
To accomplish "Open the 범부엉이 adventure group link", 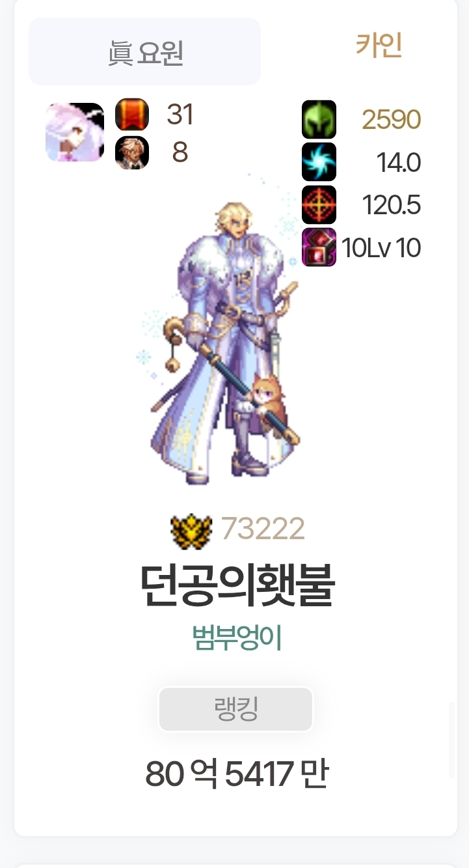I will 237,637.
